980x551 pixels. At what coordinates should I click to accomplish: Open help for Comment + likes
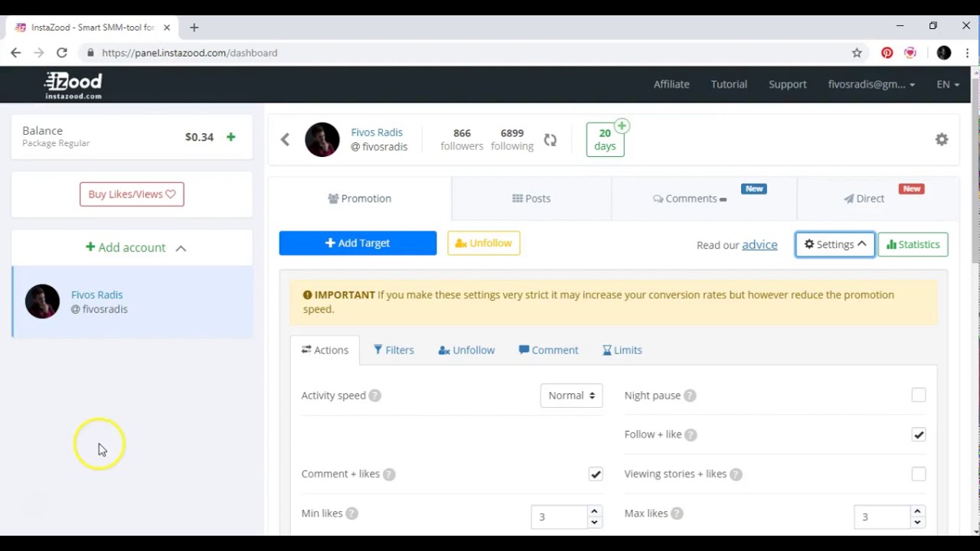click(389, 474)
